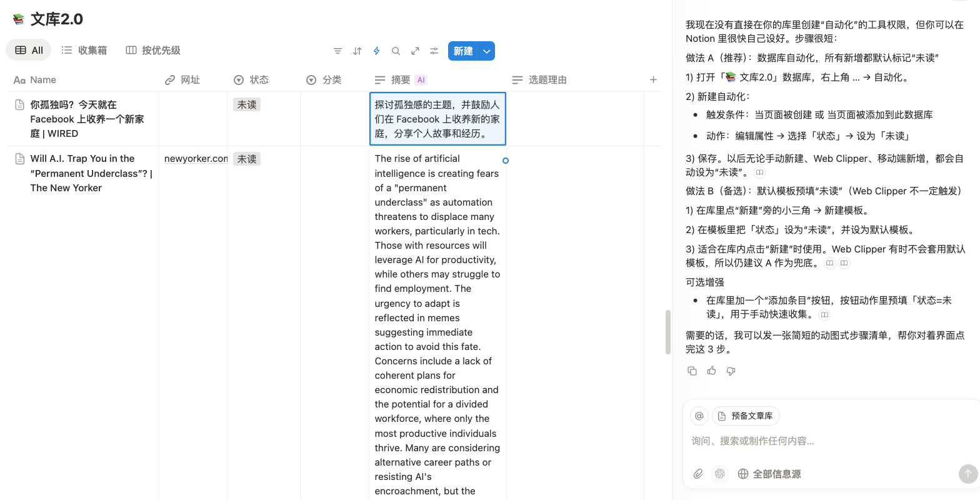Screen dimensions: 980x500
Task: Open the Name column header menu
Action: point(83,80)
